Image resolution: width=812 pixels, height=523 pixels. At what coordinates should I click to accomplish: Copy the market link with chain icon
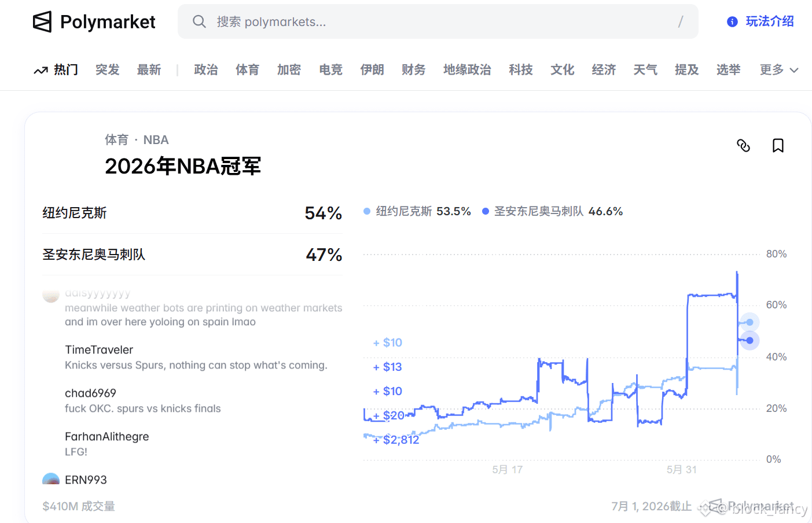(x=743, y=145)
